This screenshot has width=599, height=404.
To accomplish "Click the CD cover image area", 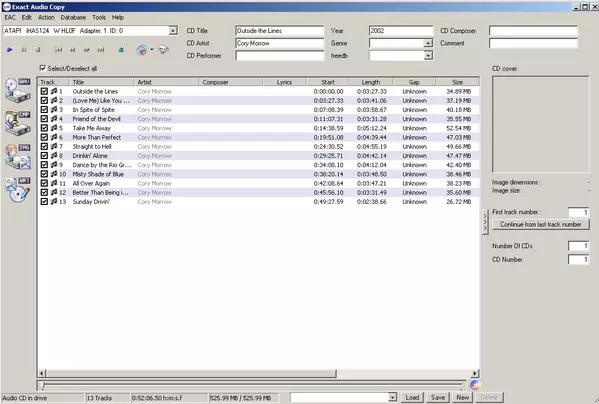I will coord(541,124).
